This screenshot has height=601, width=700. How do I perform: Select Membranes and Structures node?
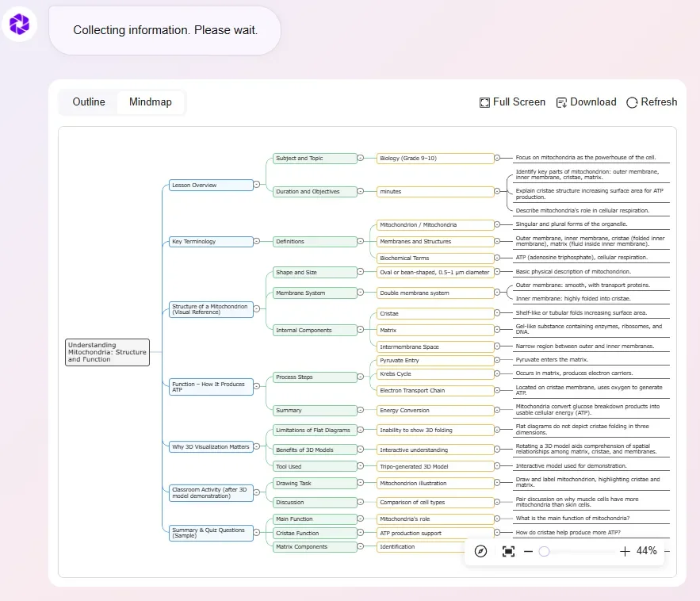(x=435, y=242)
